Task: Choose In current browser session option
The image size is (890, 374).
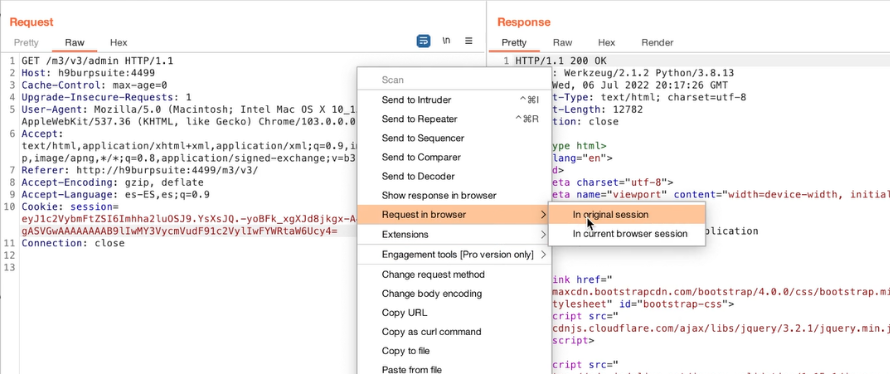Action: click(627, 234)
